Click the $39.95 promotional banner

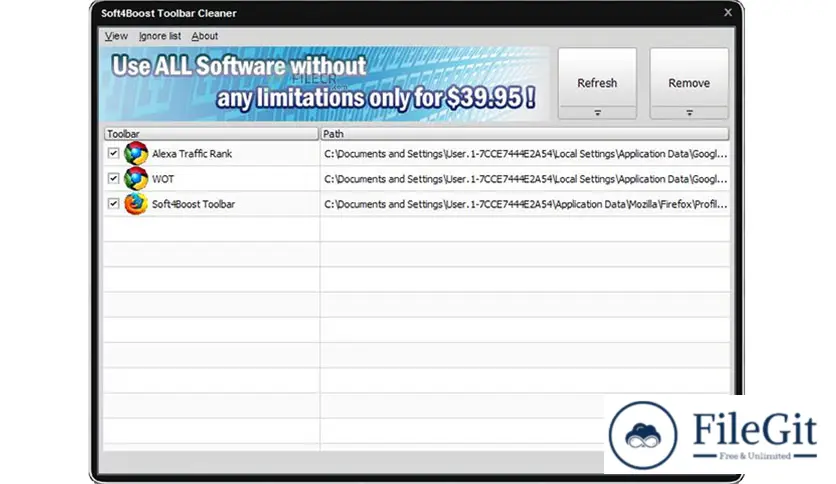[x=324, y=84]
